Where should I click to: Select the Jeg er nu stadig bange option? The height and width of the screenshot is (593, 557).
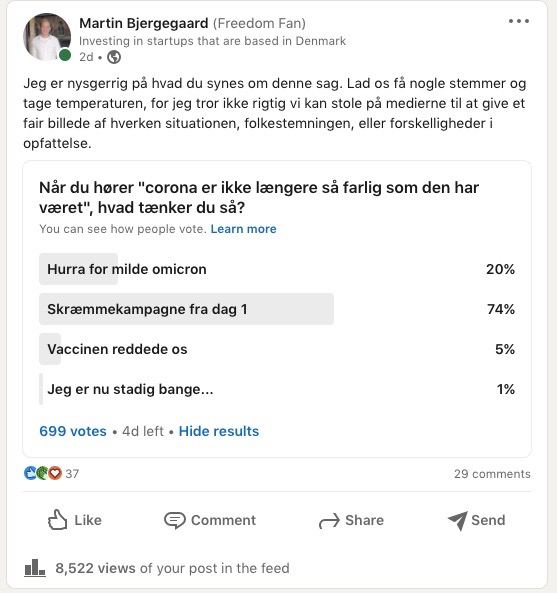[277, 389]
